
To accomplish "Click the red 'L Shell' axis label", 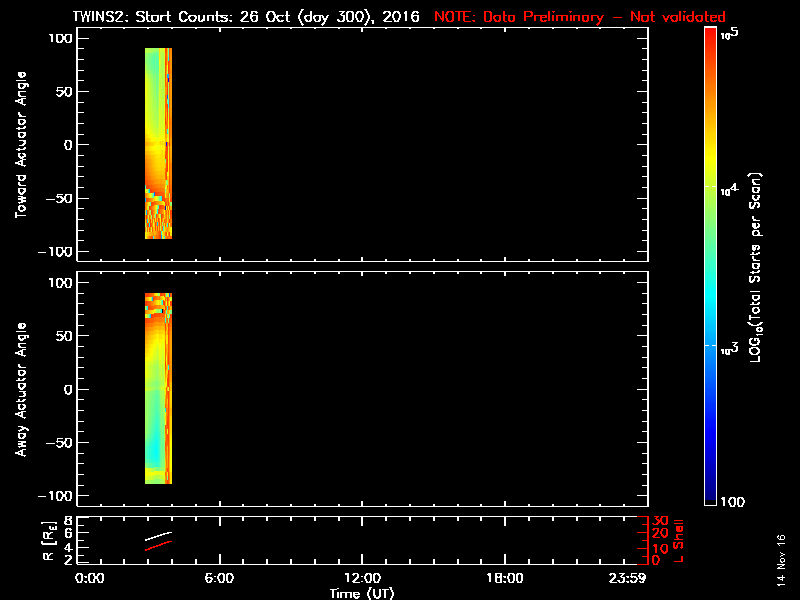I will pyautogui.click(x=678, y=540).
